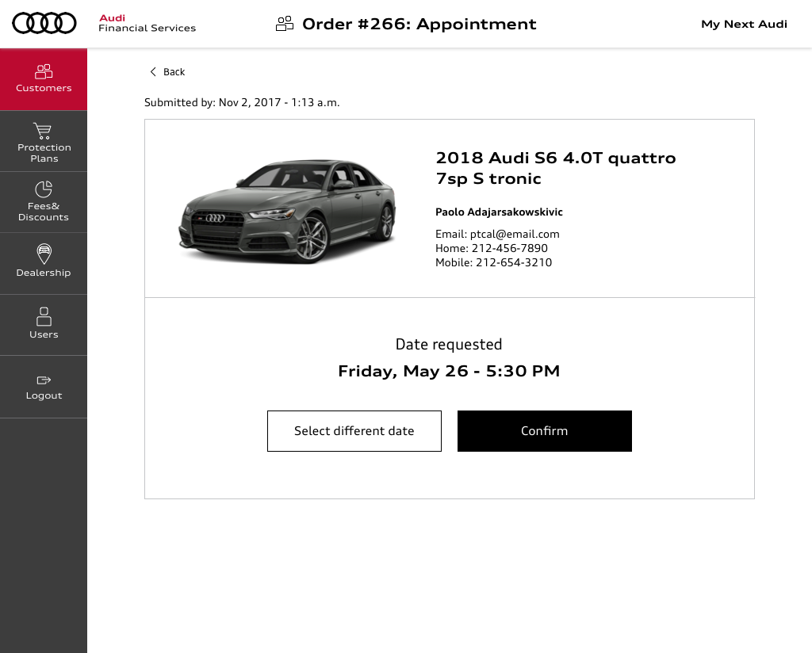Select the Customers sidebar label
Image resolution: width=812 pixels, height=653 pixels.
(x=44, y=88)
